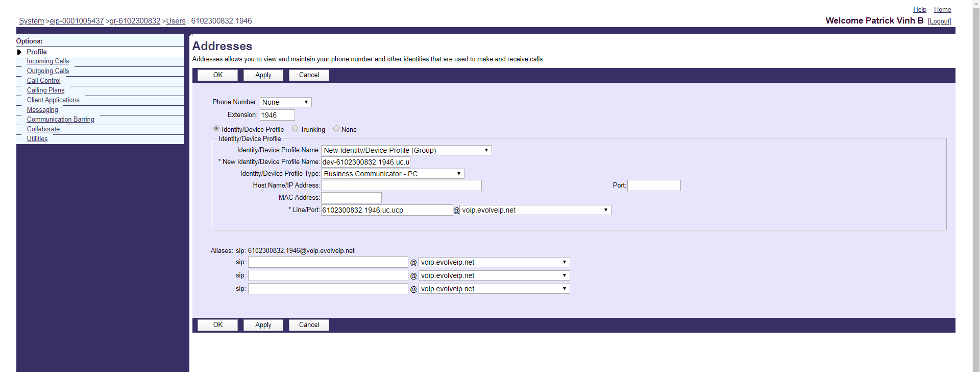Navigate to Users breadcrumb link
Viewport: 980px width, 372px height.
176,21
